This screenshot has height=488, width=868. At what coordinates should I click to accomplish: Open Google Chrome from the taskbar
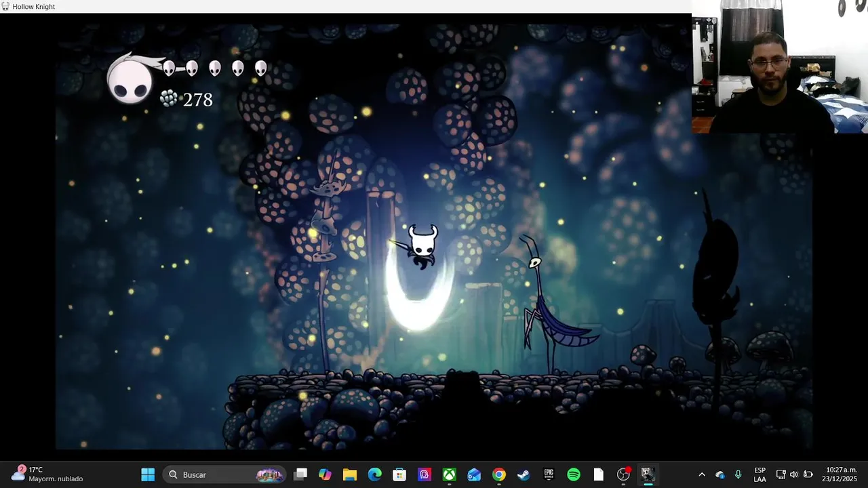(x=499, y=474)
